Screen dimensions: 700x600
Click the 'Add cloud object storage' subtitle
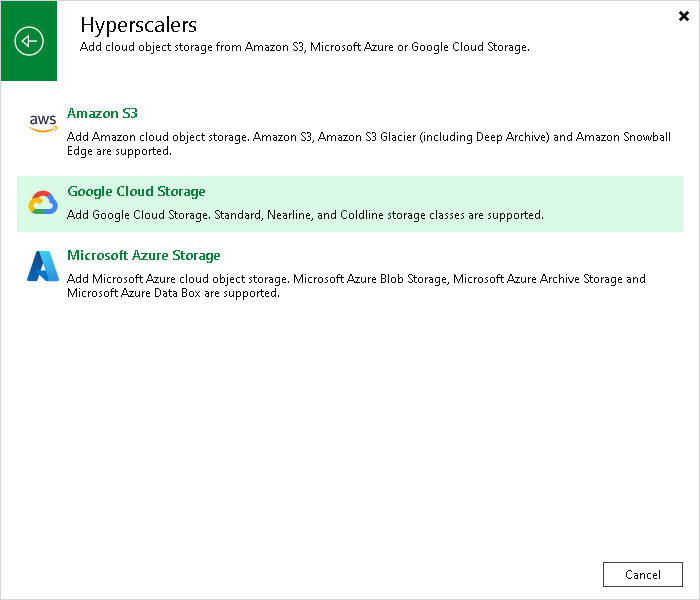304,47
